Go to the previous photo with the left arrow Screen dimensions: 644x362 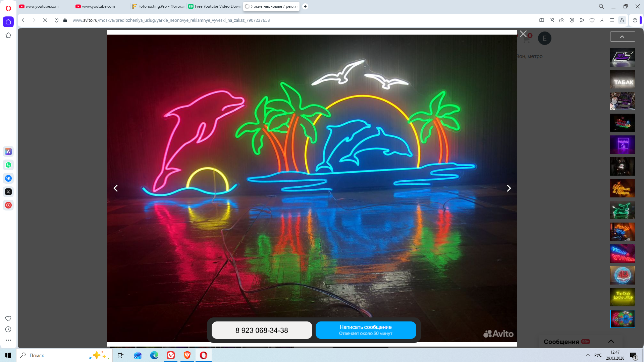click(x=116, y=188)
